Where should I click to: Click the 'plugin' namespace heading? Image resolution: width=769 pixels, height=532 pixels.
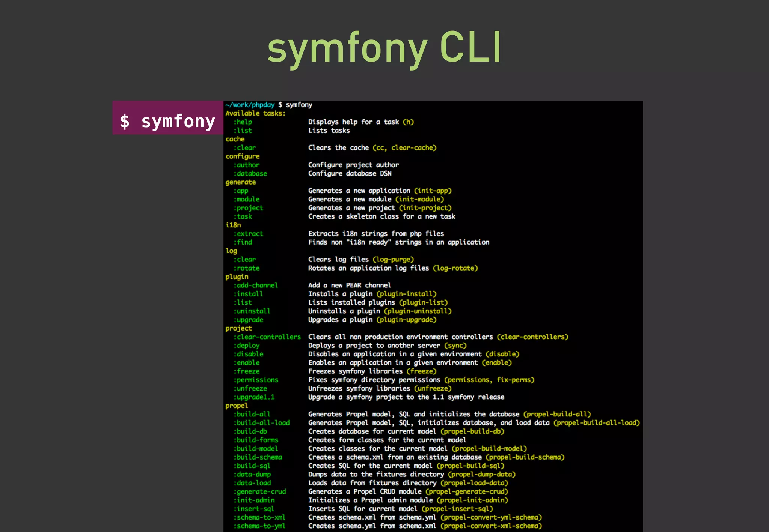point(237,277)
